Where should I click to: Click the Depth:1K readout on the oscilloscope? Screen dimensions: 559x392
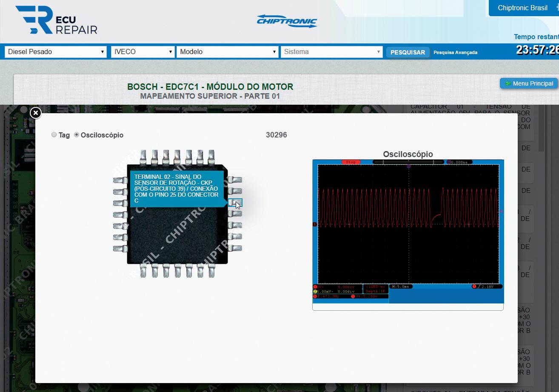tap(376, 291)
